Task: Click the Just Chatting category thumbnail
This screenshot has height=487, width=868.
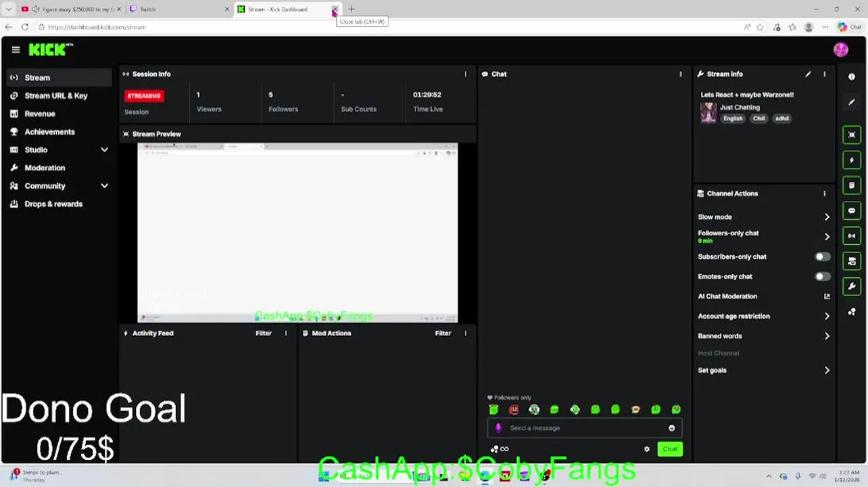Action: pyautogui.click(x=708, y=113)
